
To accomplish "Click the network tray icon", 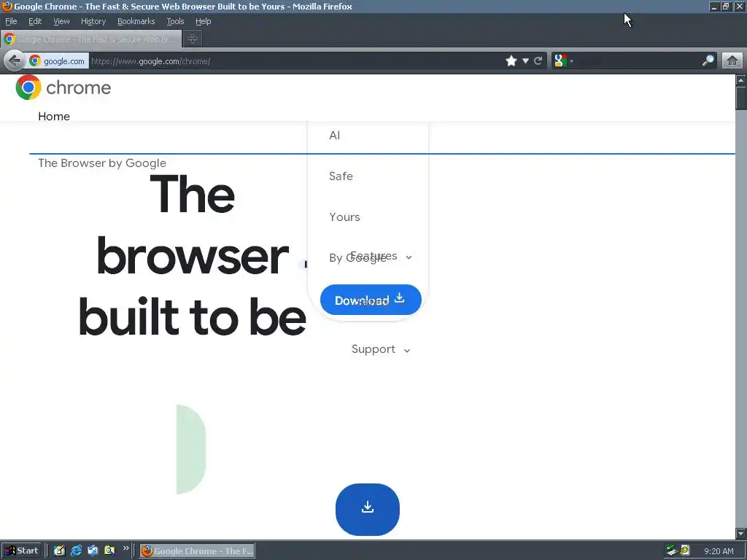I will [672, 551].
